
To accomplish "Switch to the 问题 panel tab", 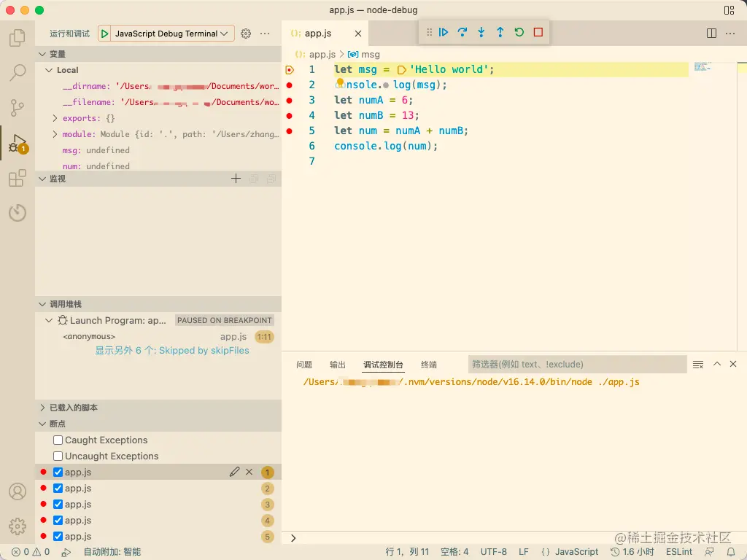I will (x=304, y=365).
